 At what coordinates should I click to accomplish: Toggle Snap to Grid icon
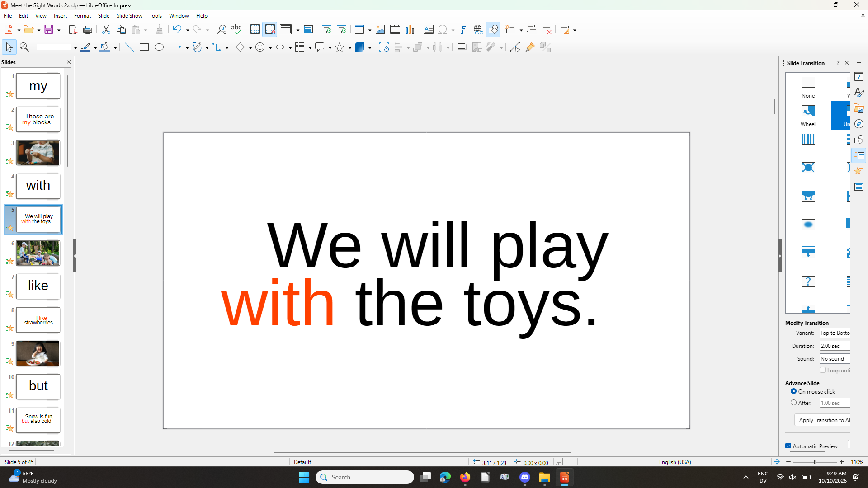tap(270, 30)
